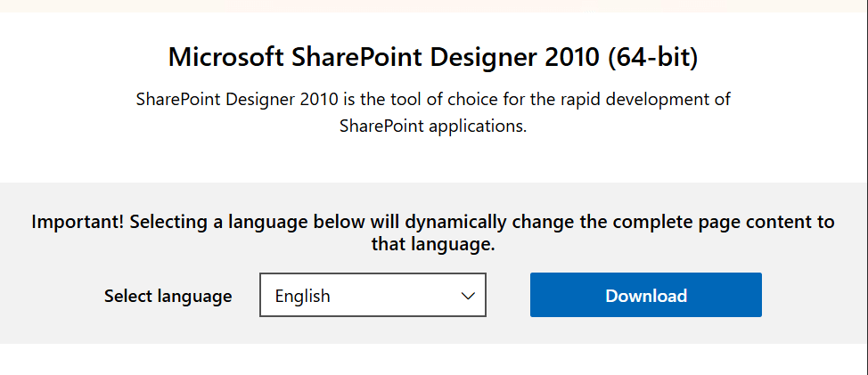Click the blue Download button
Viewport: 868px width, 375px height.
[645, 295]
